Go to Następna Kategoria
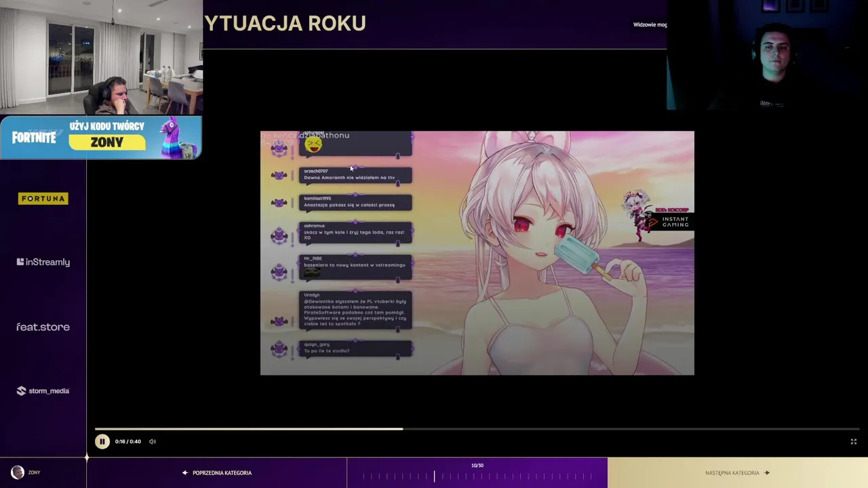 (738, 472)
